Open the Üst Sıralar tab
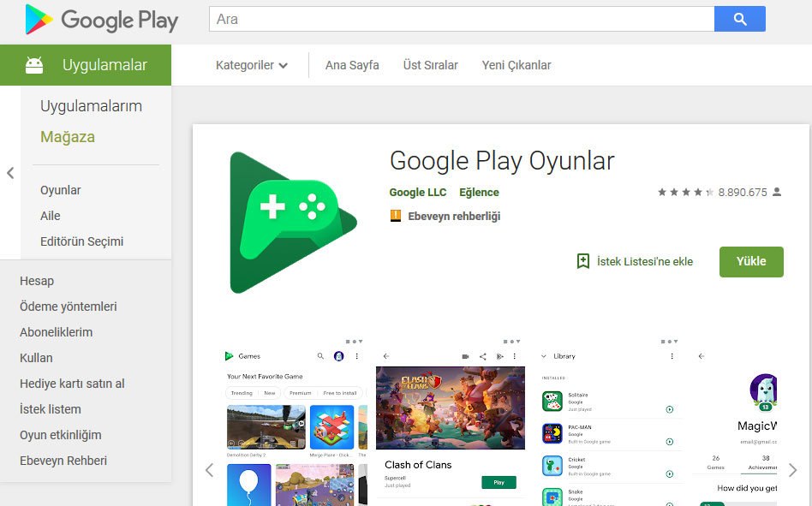Viewport: 812px width, 506px height. (430, 65)
